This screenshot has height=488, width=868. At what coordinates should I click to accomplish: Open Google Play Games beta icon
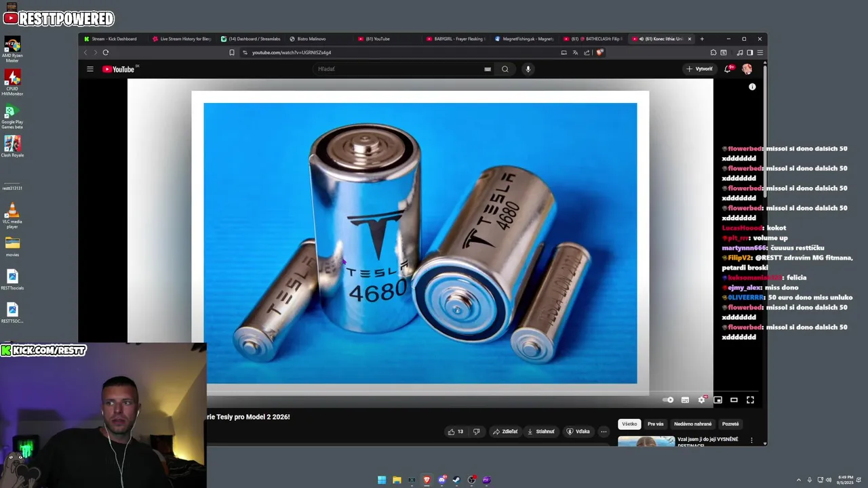(12, 117)
